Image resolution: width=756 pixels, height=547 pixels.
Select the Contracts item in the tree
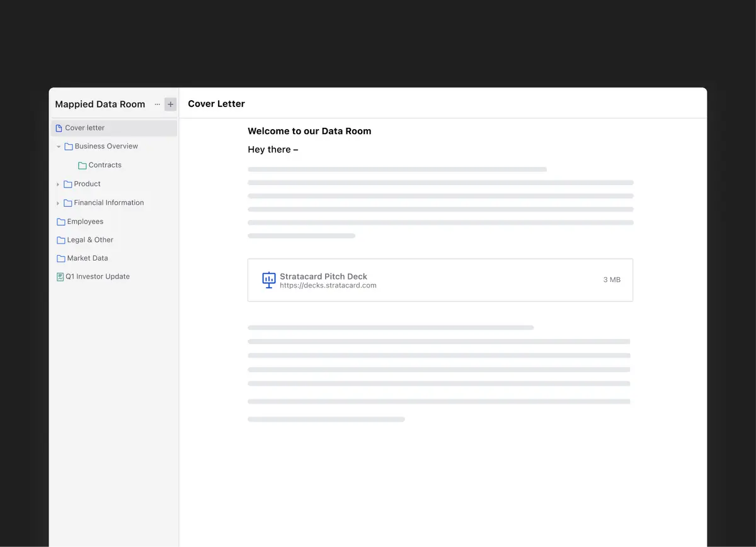[x=105, y=165]
